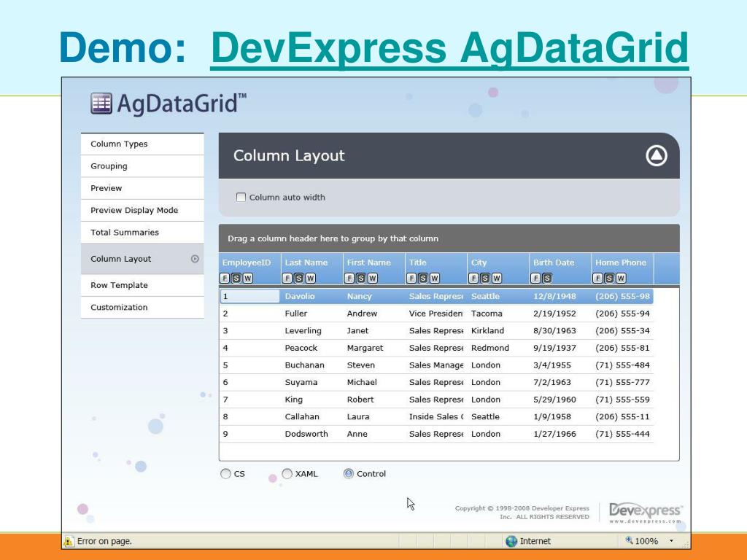Select the Control radio button
This screenshot has width=747, height=560.
(x=349, y=474)
